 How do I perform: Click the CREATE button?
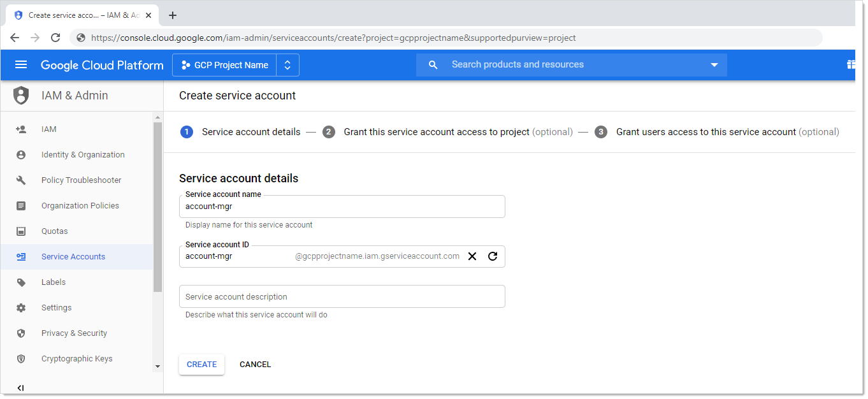pyautogui.click(x=201, y=365)
